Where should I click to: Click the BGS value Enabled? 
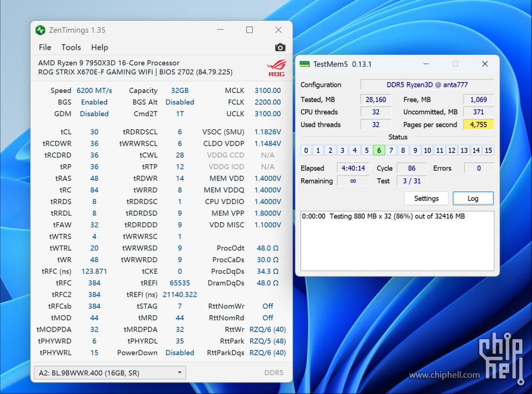click(94, 102)
